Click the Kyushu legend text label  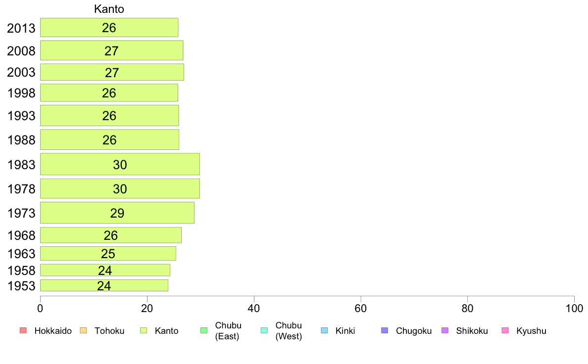[531, 331]
